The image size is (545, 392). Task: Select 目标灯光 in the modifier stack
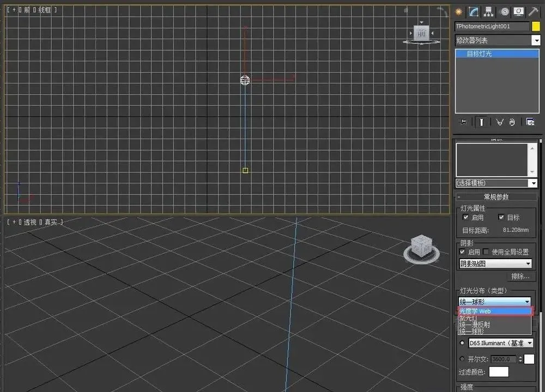[498, 53]
